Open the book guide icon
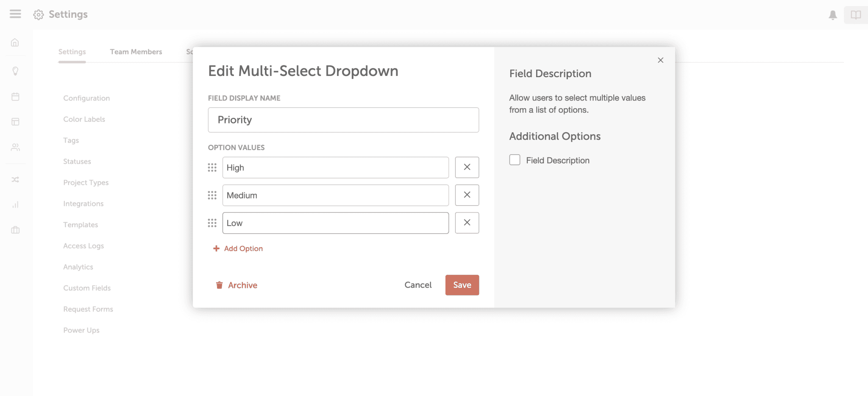 point(855,15)
